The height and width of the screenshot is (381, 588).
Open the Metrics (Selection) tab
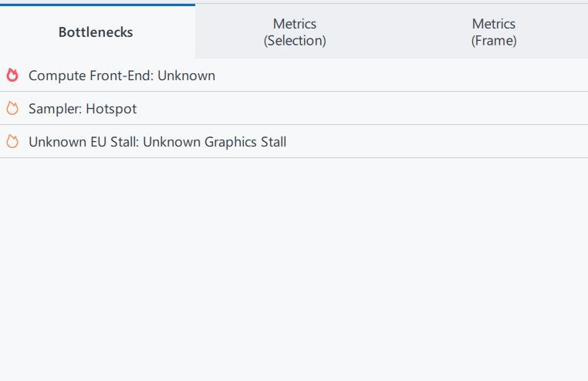click(295, 32)
